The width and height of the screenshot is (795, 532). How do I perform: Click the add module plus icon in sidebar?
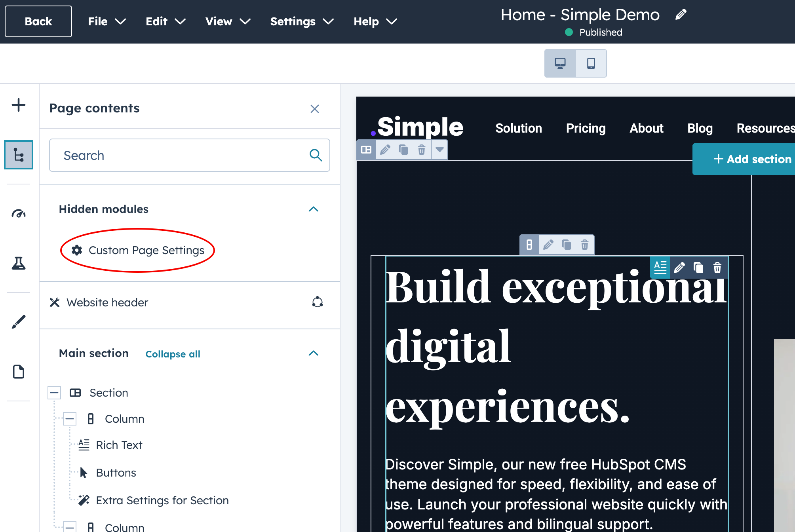coord(18,105)
